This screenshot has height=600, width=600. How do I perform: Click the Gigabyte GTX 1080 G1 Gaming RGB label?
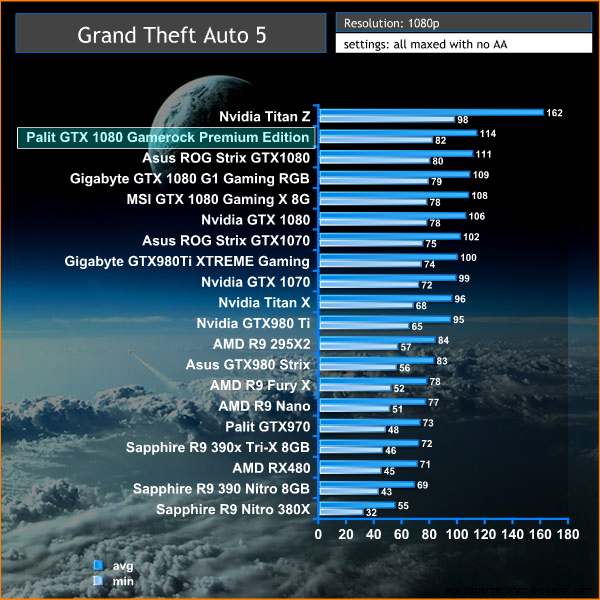tap(190, 179)
